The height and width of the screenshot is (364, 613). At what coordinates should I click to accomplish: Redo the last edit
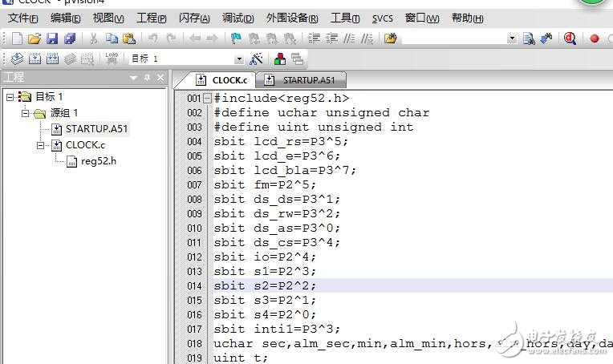pyautogui.click(x=171, y=38)
